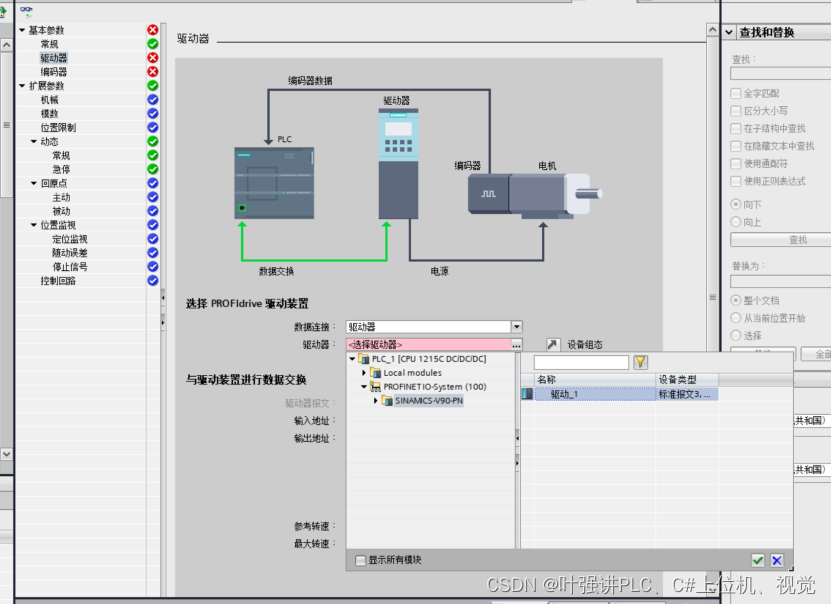Select the 驱动_1 row in device list
The width and height of the screenshot is (831, 604).
[620, 394]
